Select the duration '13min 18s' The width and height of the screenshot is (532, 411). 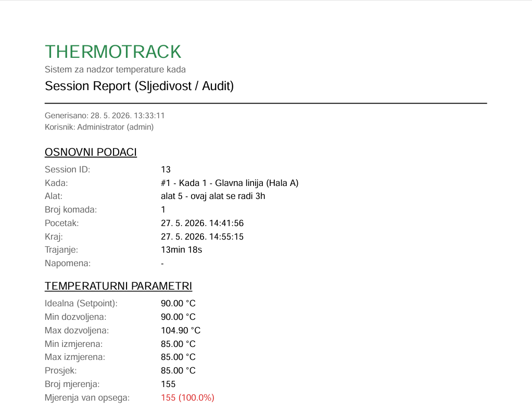[182, 250]
